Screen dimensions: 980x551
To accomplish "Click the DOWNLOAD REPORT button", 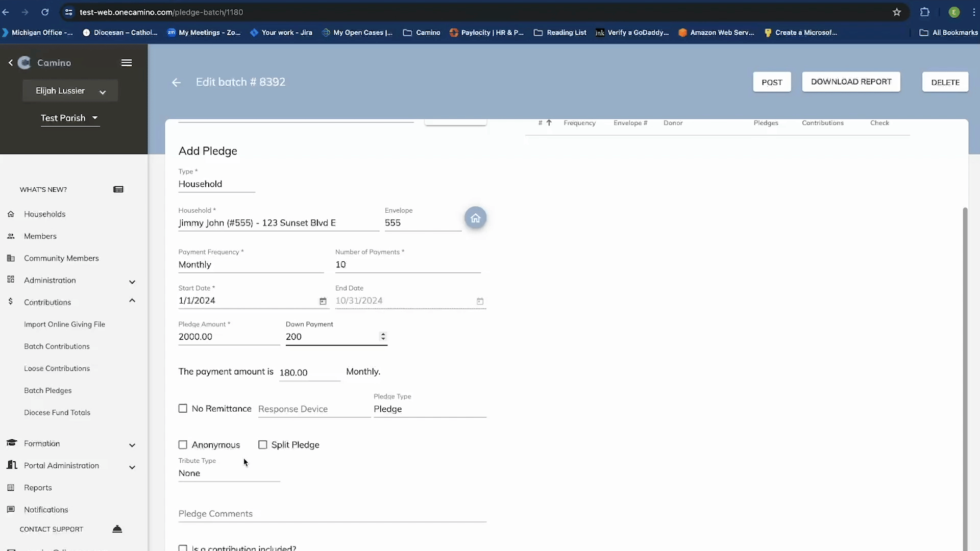I will (851, 82).
